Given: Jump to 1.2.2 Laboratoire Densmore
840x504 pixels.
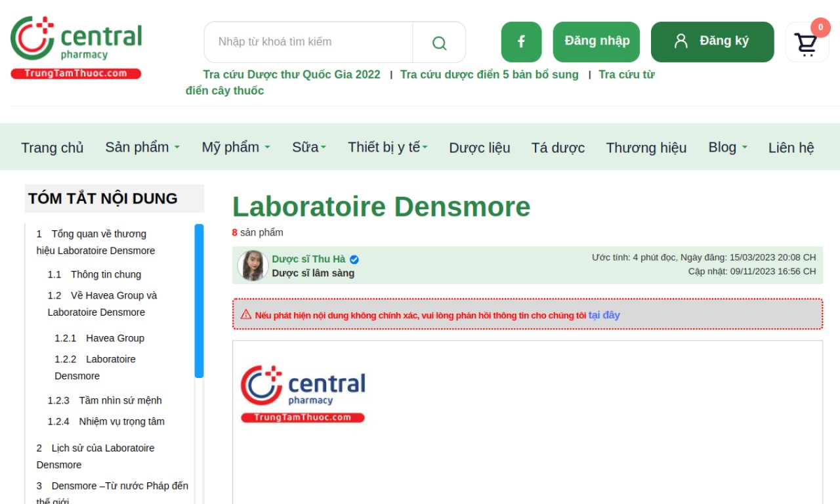Looking at the screenshot, I should [x=95, y=367].
